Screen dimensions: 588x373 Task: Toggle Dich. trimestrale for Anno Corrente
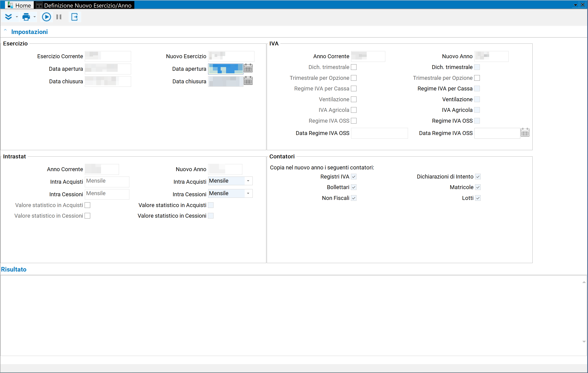point(354,67)
